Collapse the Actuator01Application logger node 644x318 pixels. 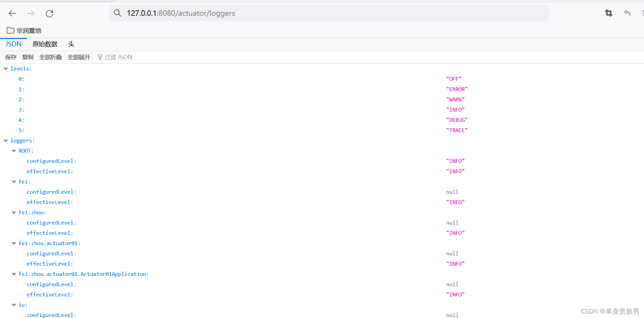pyautogui.click(x=14, y=274)
